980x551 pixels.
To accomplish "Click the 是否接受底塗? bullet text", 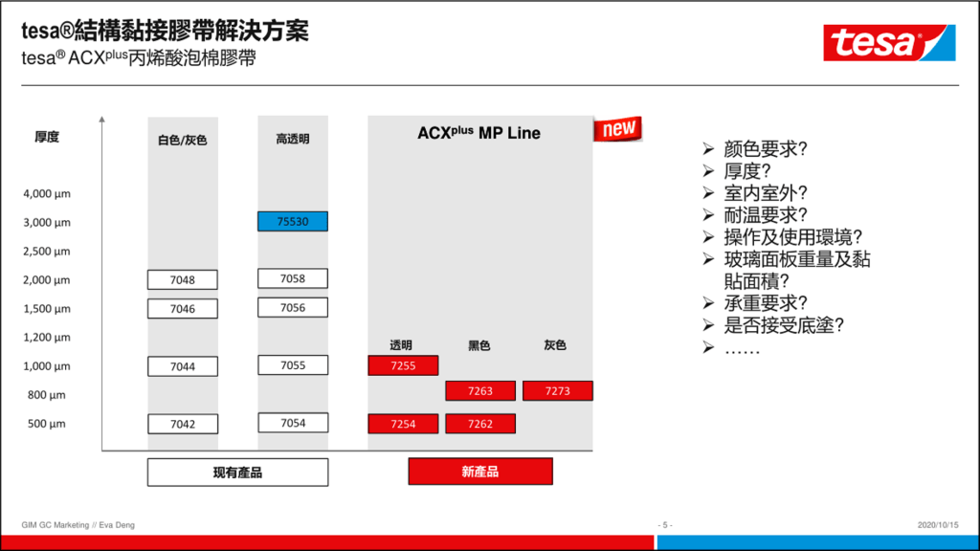I will [784, 325].
